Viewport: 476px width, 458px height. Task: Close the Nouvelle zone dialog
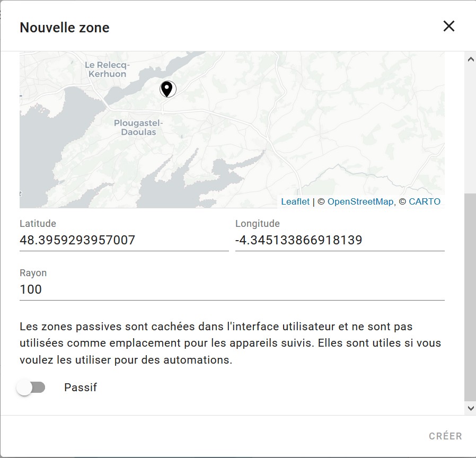[x=448, y=26]
